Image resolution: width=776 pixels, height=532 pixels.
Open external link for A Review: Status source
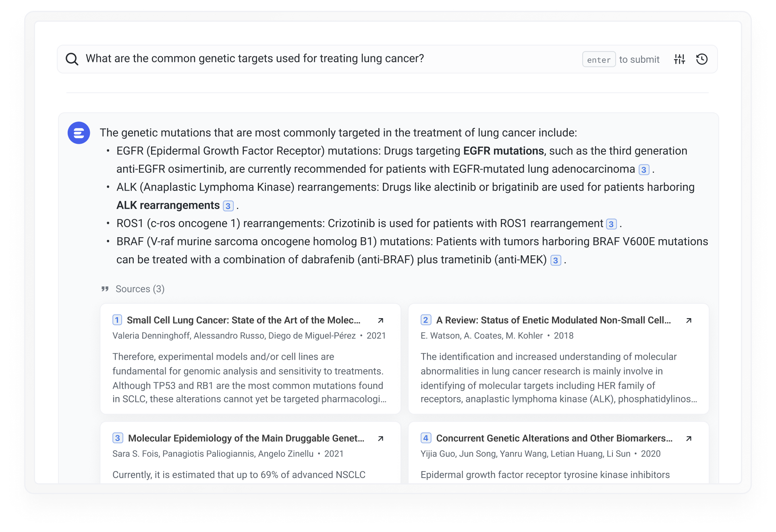689,321
